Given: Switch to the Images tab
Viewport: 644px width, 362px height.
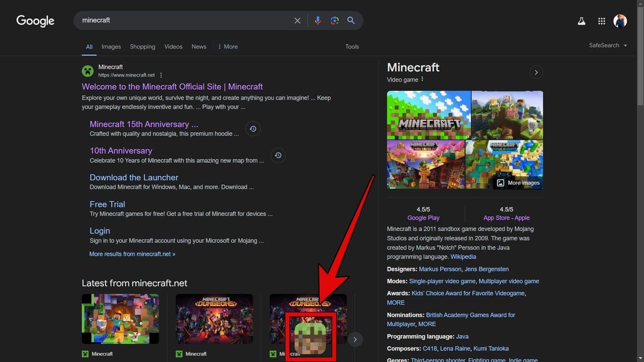Looking at the screenshot, I should point(111,47).
